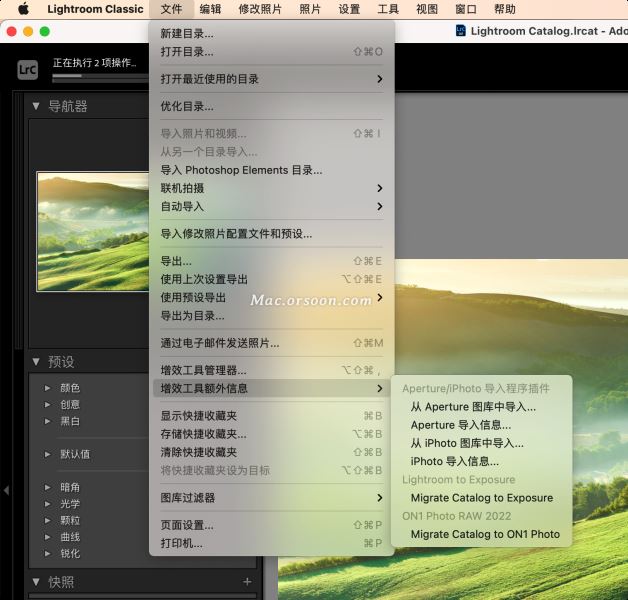Open the Lightroom Classic app menu

click(x=95, y=9)
